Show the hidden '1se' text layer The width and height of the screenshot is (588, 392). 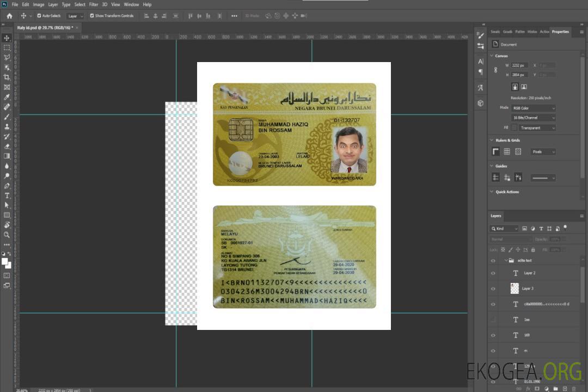click(x=493, y=320)
